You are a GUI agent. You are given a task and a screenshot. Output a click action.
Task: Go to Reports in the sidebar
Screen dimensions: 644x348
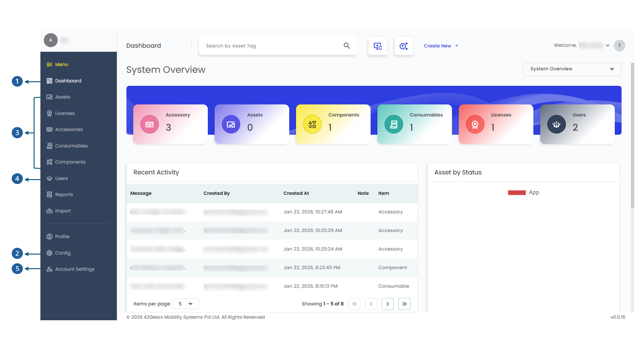click(x=64, y=195)
